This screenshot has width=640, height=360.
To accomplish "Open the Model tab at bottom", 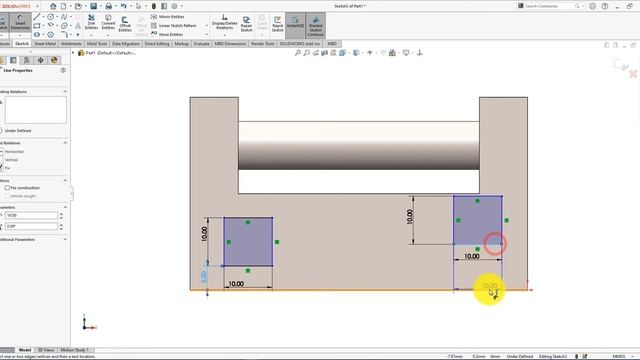I will coord(24,350).
